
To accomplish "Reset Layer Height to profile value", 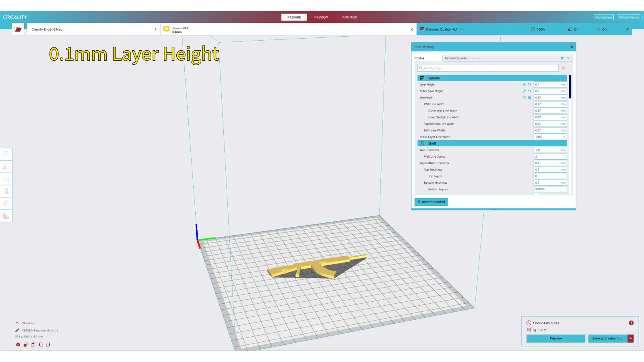I will point(529,84).
